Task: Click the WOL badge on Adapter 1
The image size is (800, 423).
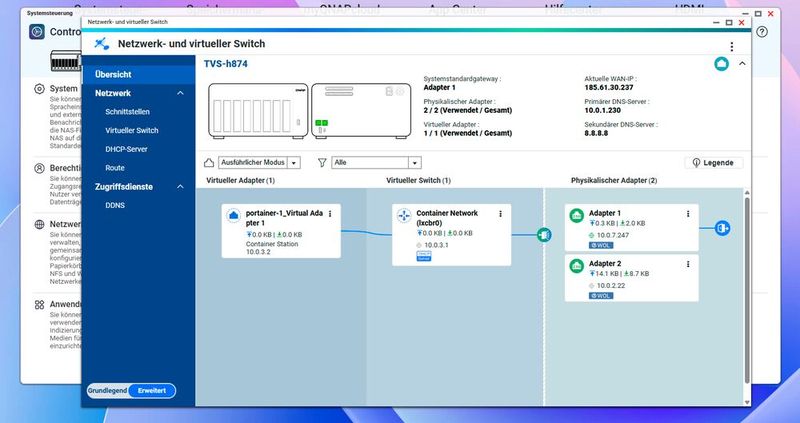Action: pos(601,245)
